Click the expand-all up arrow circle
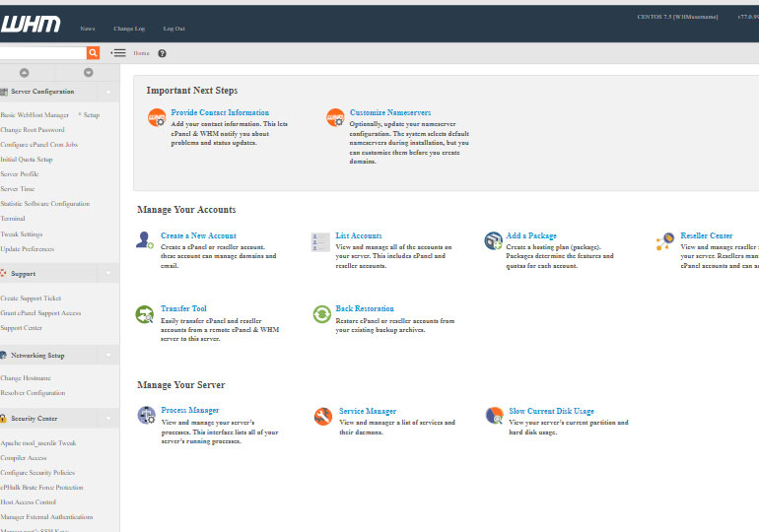 pos(24,73)
